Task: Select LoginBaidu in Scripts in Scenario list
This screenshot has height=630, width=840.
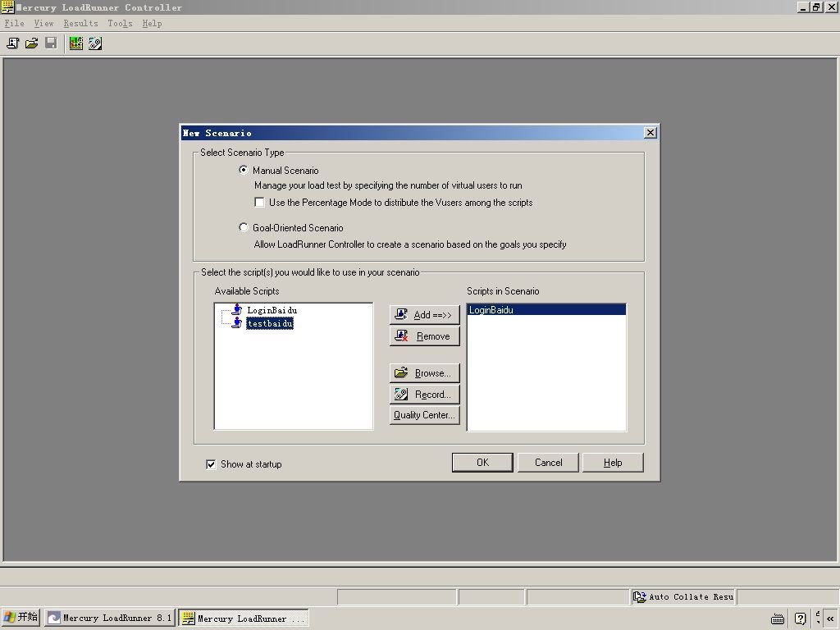Action: 546,309
